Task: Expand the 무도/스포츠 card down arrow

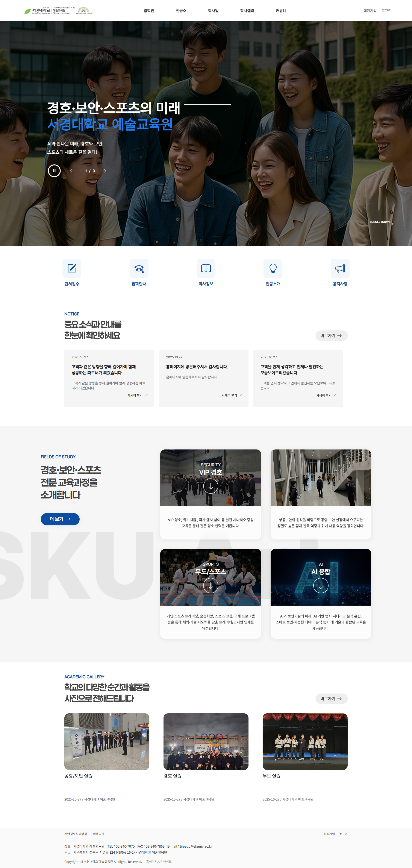Action: tap(210, 586)
